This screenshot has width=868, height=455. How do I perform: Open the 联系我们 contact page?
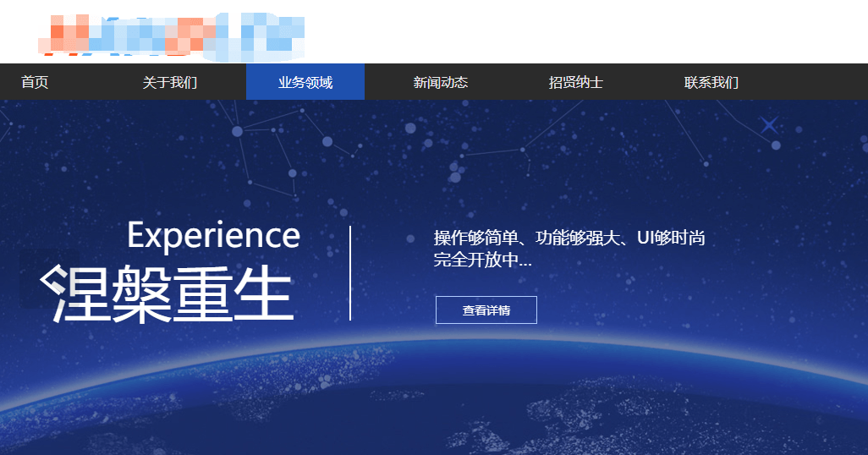[x=711, y=82]
